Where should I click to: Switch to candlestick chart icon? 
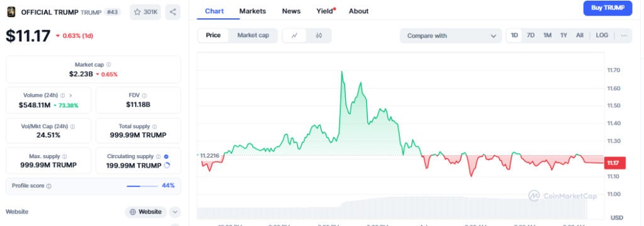click(319, 36)
